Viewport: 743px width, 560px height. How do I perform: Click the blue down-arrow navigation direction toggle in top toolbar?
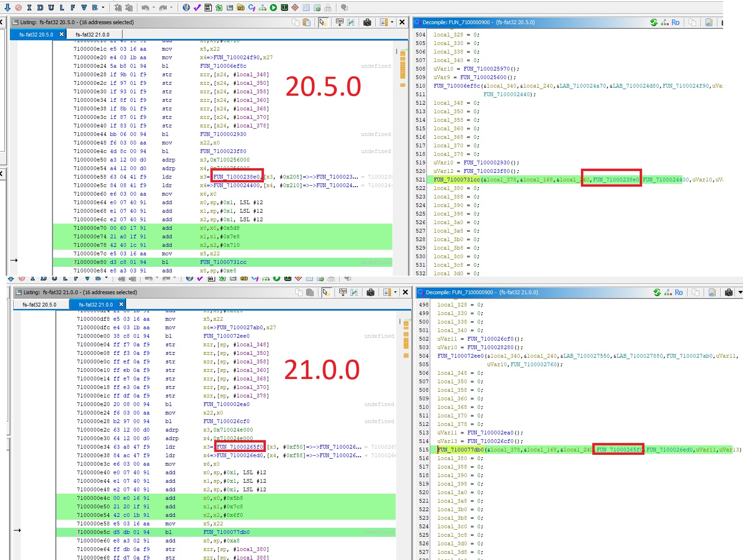tap(7, 8)
